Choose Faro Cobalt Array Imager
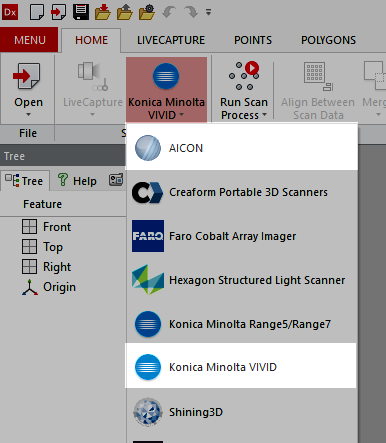 [242, 236]
